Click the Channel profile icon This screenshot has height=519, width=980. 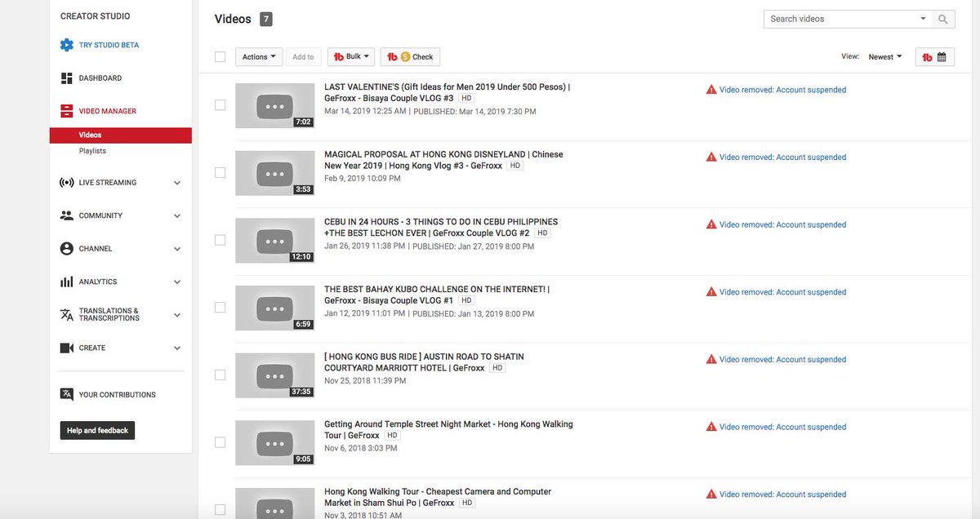coord(67,249)
